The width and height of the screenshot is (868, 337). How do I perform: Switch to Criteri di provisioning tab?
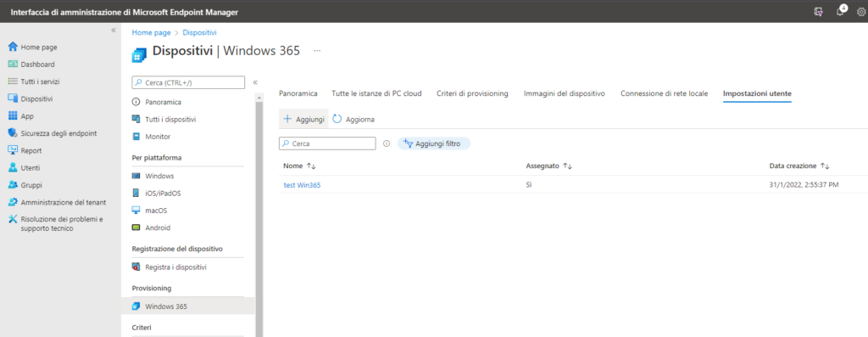coord(472,93)
